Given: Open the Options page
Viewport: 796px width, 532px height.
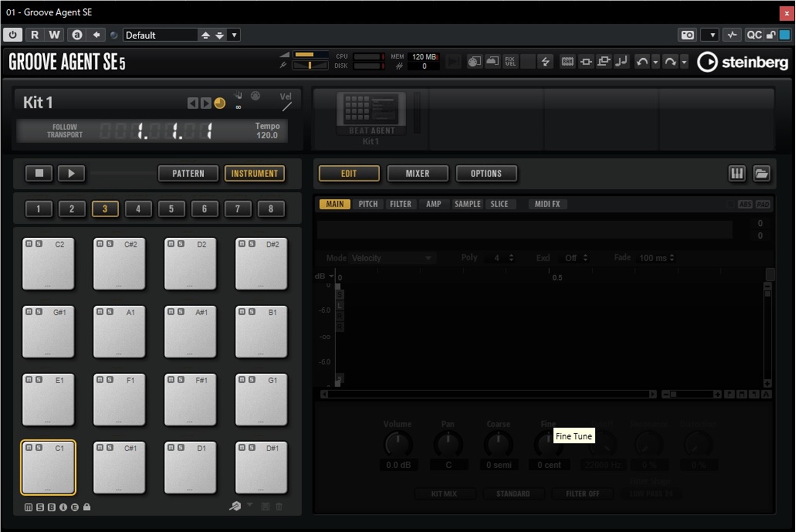Looking at the screenshot, I should (x=486, y=173).
